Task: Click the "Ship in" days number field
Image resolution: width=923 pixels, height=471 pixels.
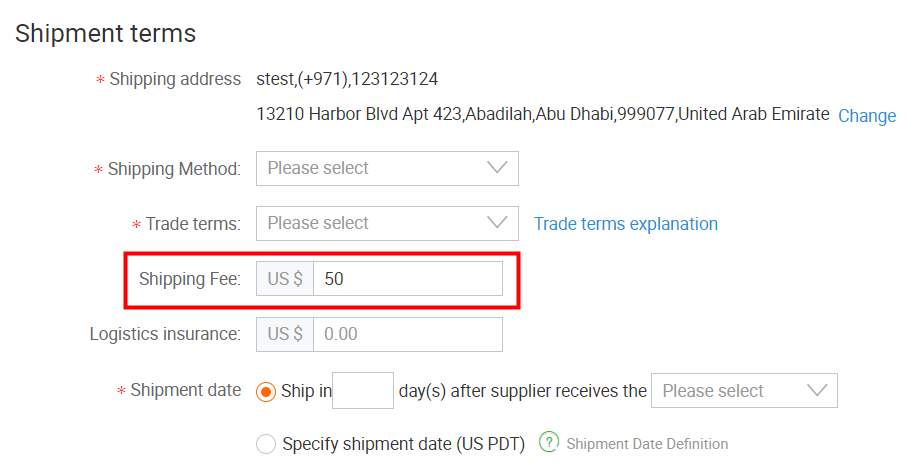Action: 363,390
